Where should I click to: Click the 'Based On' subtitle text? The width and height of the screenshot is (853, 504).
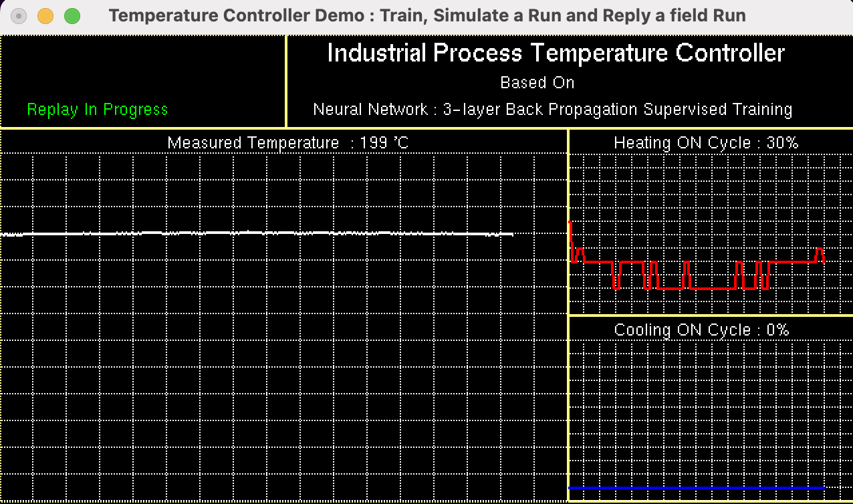537,83
